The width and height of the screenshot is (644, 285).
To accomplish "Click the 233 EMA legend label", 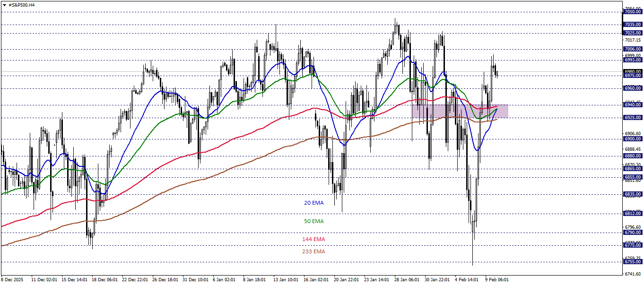I will pos(314,251).
